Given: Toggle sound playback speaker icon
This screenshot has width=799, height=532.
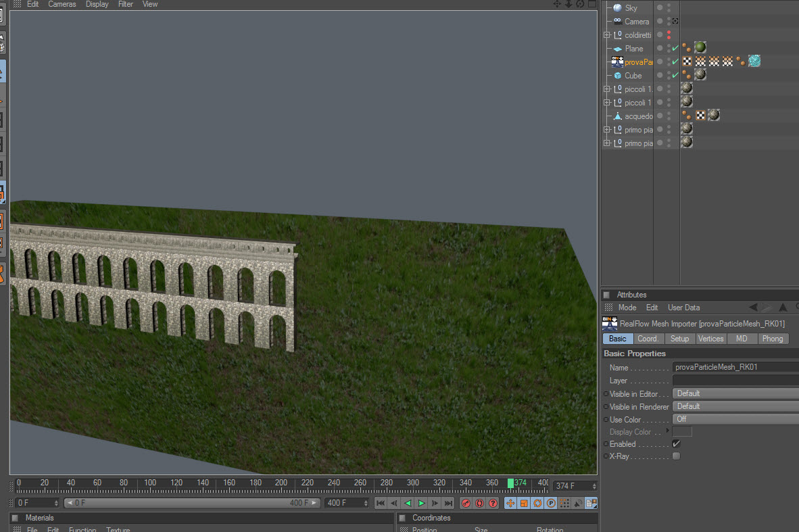Looking at the screenshot, I should pos(578,503).
